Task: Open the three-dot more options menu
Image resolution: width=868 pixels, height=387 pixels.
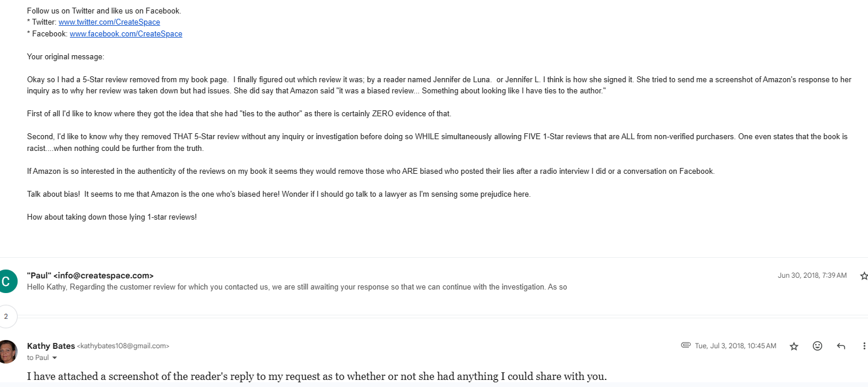Action: (864, 346)
